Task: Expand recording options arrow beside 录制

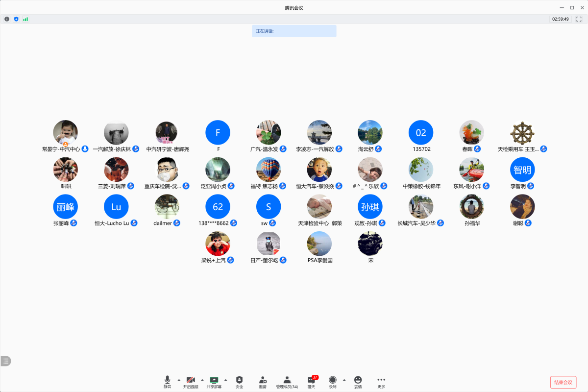Action: tap(344, 380)
